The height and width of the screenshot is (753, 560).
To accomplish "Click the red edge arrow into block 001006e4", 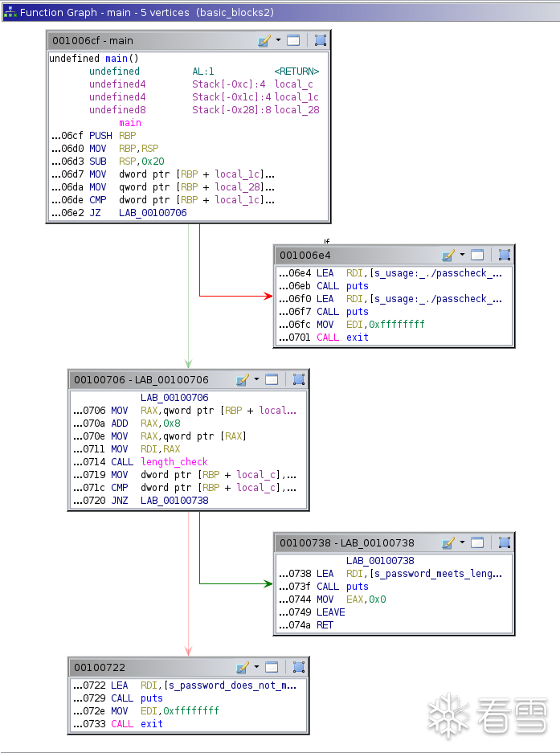I will 268,296.
